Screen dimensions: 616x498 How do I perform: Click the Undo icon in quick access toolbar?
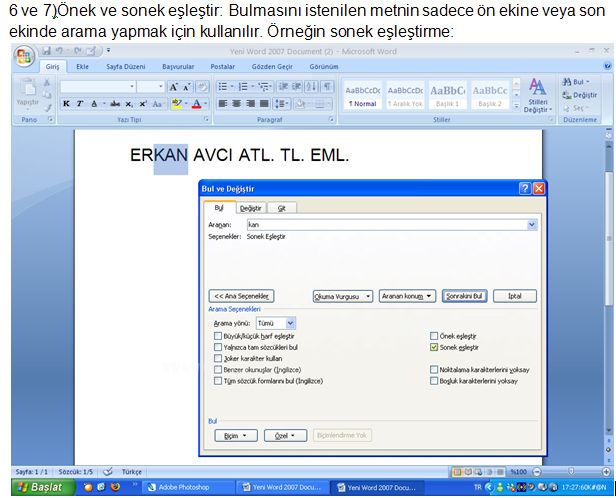click(59, 51)
